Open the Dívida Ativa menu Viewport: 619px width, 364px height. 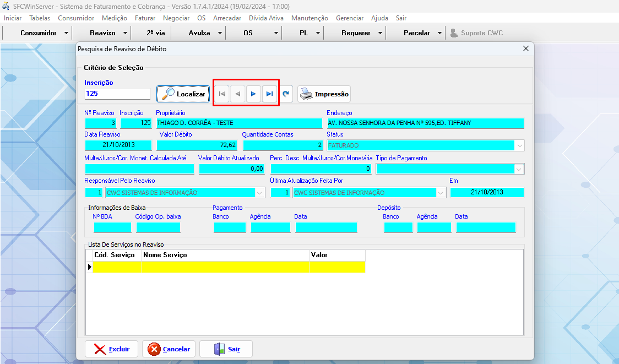266,18
